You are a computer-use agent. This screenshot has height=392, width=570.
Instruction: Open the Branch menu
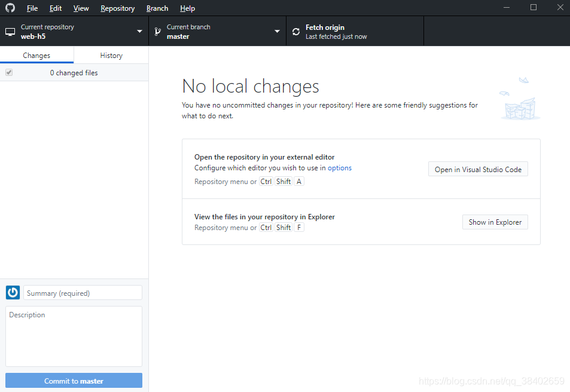pos(157,8)
